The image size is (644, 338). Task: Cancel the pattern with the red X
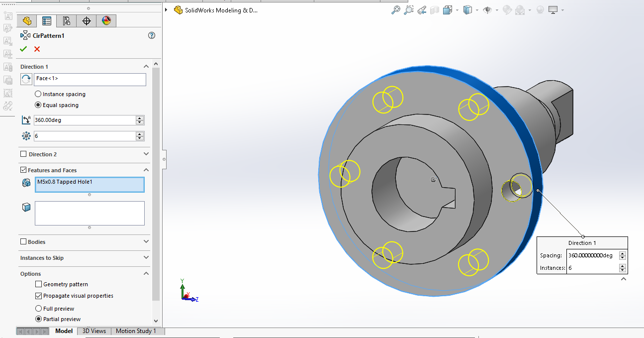[37, 49]
